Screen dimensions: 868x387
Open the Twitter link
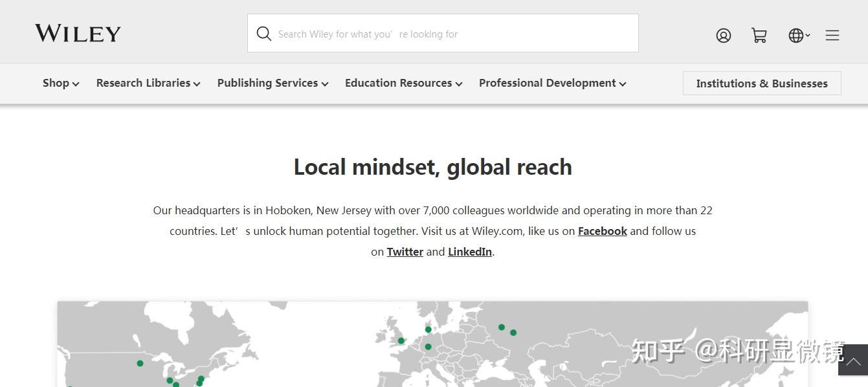(x=405, y=251)
